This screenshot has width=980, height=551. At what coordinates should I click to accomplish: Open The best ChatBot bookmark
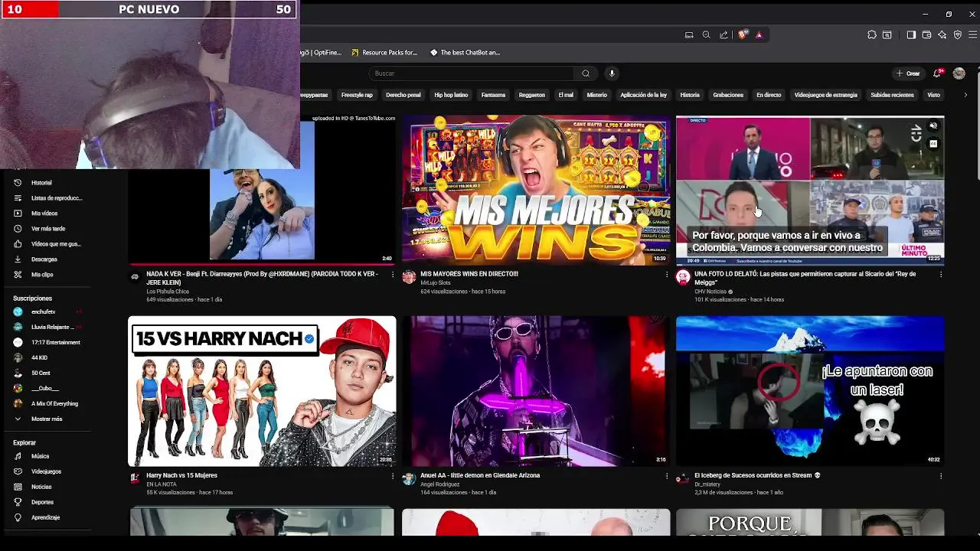pos(465,53)
